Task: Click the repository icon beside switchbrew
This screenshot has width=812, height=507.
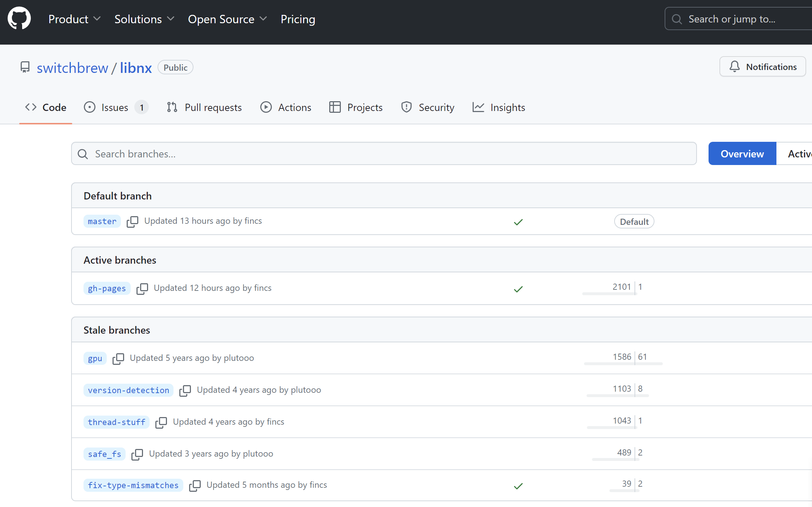Action: [x=25, y=67]
